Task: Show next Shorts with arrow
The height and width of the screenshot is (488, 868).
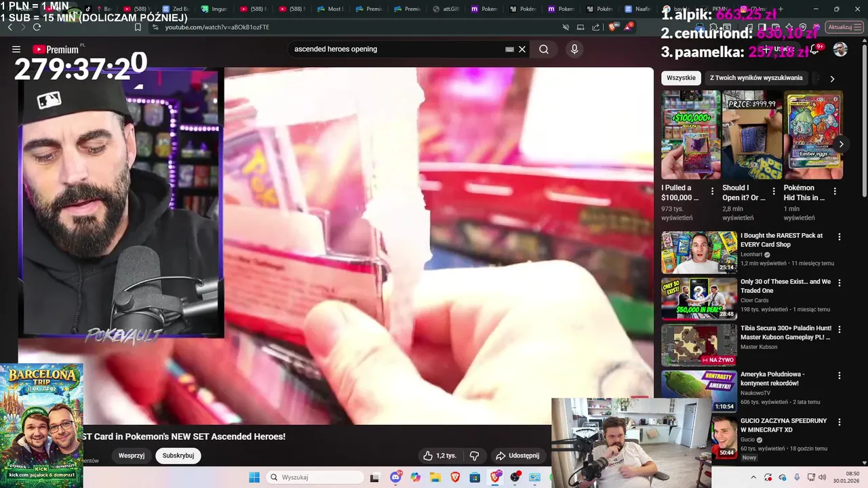Action: tap(841, 144)
